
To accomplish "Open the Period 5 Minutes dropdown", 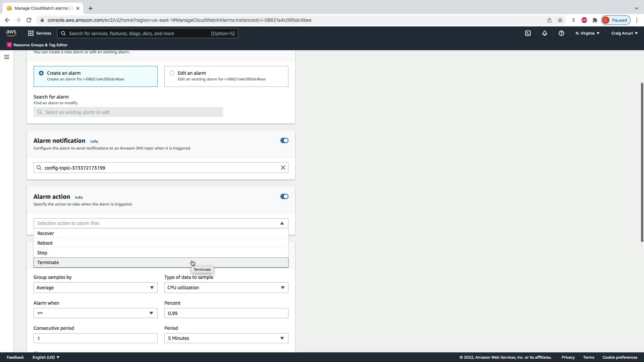I will click(226, 338).
